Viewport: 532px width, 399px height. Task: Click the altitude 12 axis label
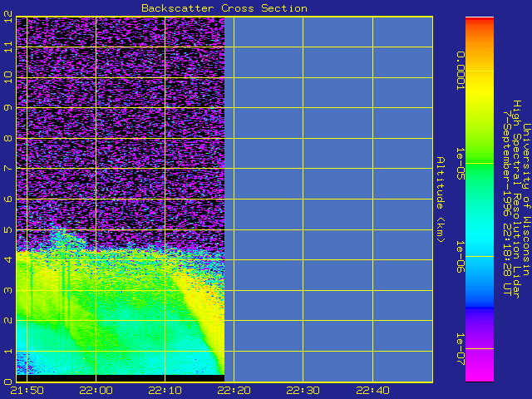[x=8, y=17]
